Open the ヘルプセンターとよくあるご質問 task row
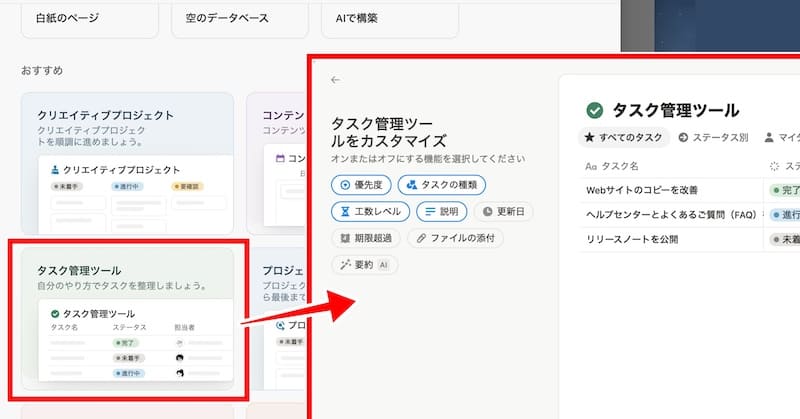 click(670, 214)
